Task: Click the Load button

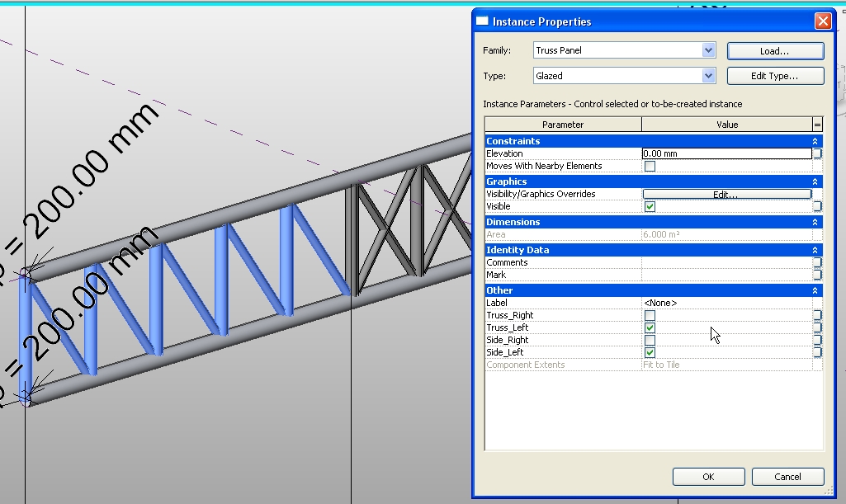Action: tap(774, 50)
